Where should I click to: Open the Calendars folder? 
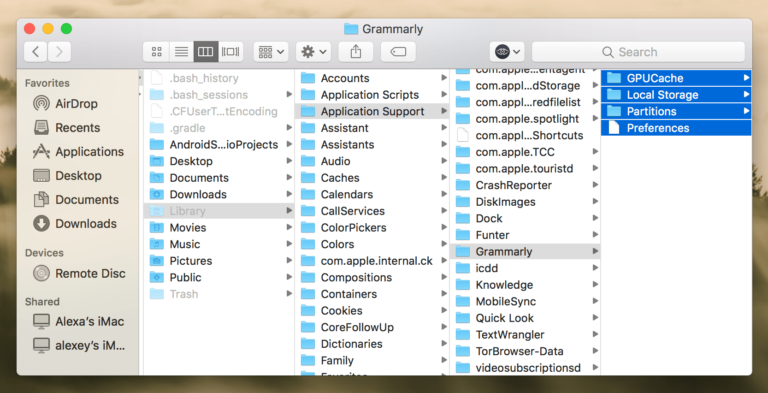pyautogui.click(x=372, y=195)
